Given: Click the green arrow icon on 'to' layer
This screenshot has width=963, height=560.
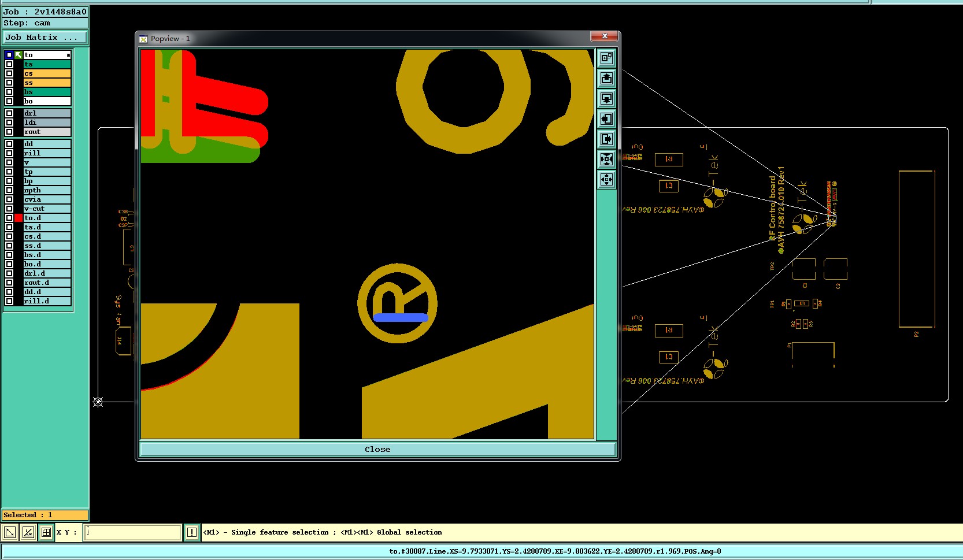Looking at the screenshot, I should click(x=18, y=55).
